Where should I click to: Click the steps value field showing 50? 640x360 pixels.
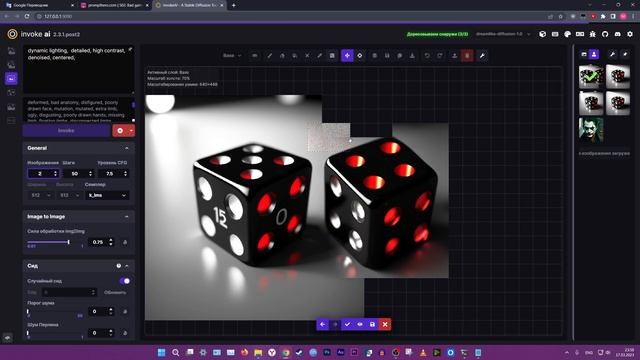(x=78, y=173)
